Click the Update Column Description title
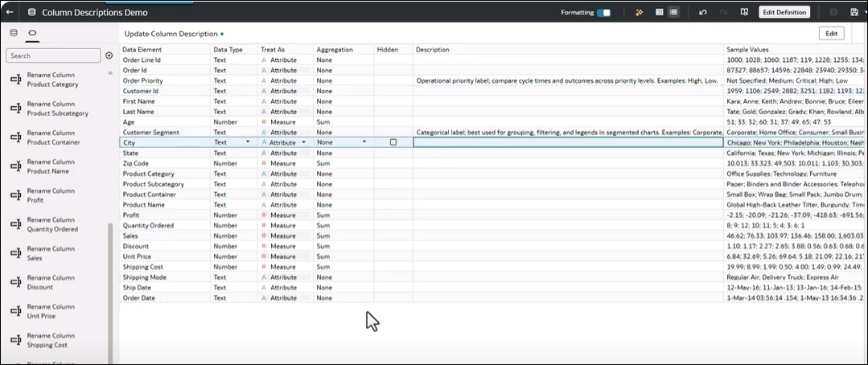 [171, 34]
